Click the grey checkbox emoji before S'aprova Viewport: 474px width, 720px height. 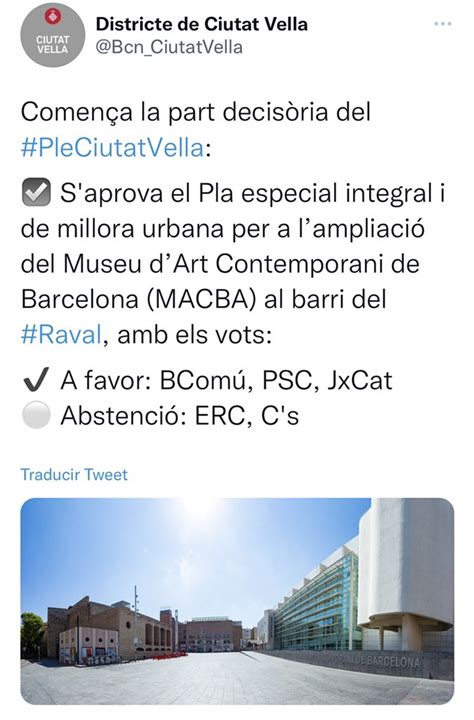[x=36, y=192]
